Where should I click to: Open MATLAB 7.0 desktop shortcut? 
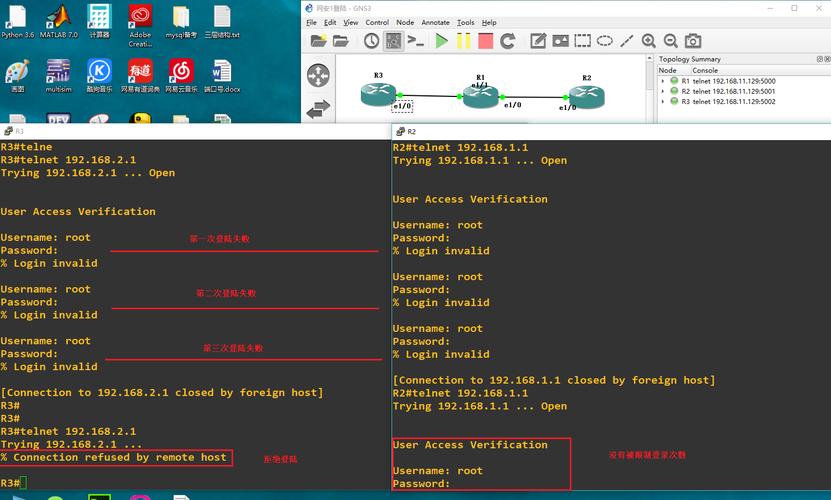pyautogui.click(x=59, y=22)
